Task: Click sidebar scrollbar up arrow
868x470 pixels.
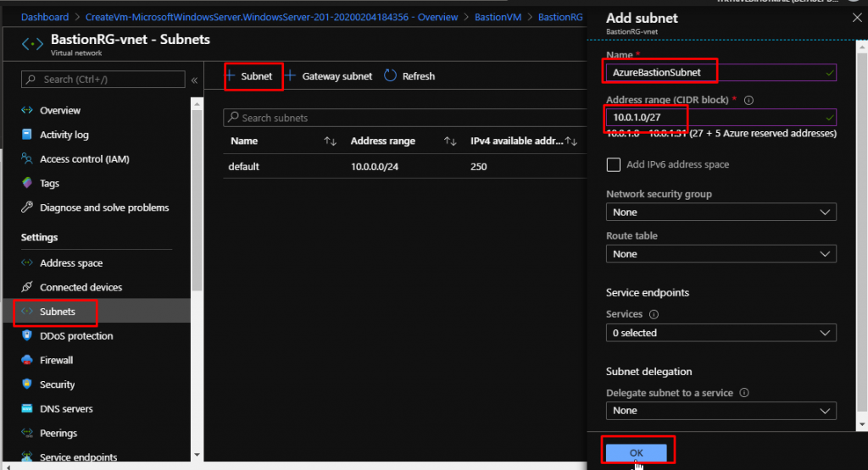Action: [197, 103]
